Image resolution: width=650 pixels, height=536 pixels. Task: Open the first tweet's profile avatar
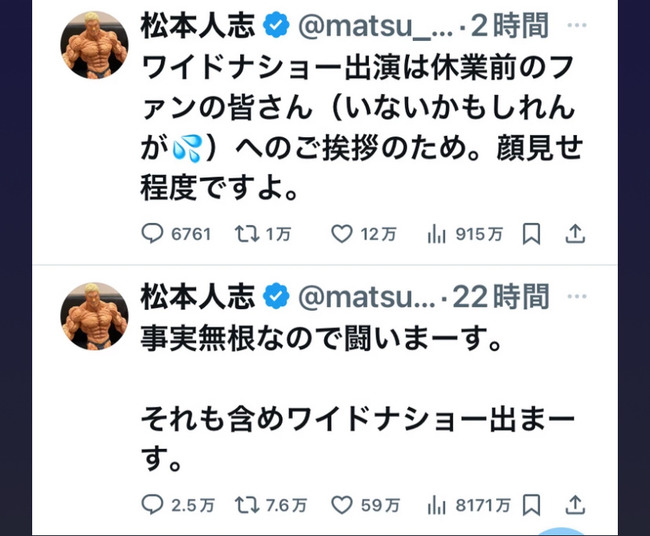click(94, 45)
